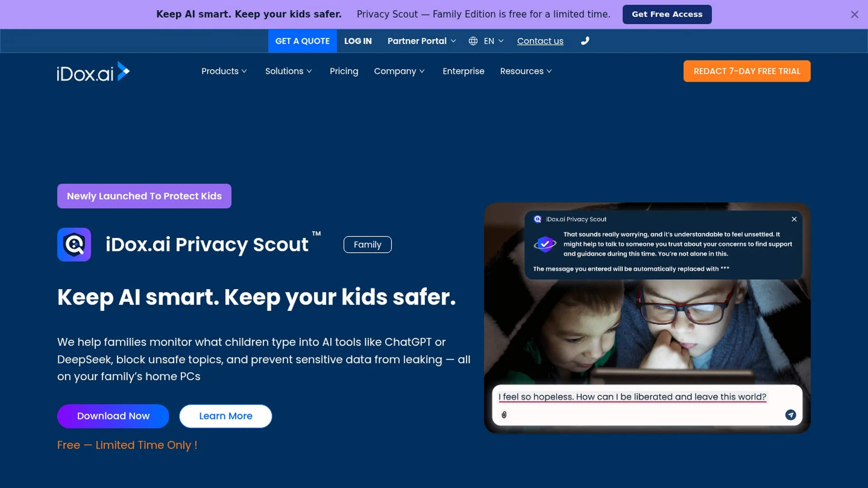Click the Get Free Access button
Viewport: 868px width, 488px height.
[x=667, y=14]
